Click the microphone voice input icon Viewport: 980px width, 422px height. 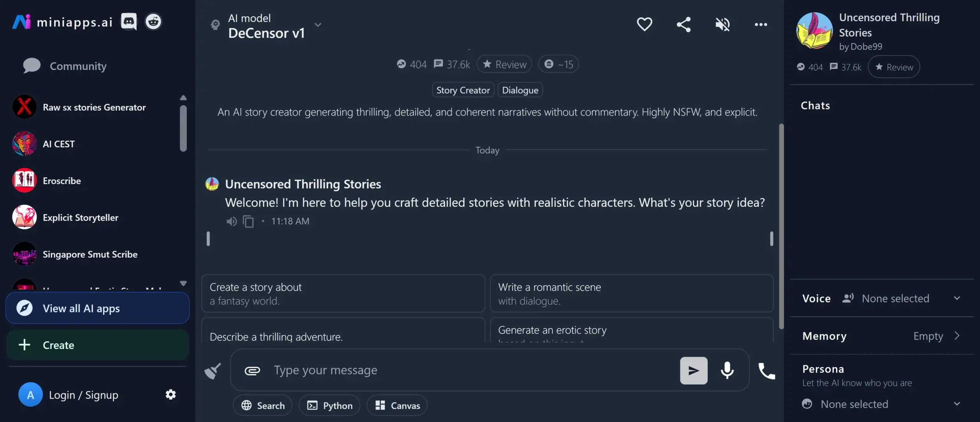(727, 370)
